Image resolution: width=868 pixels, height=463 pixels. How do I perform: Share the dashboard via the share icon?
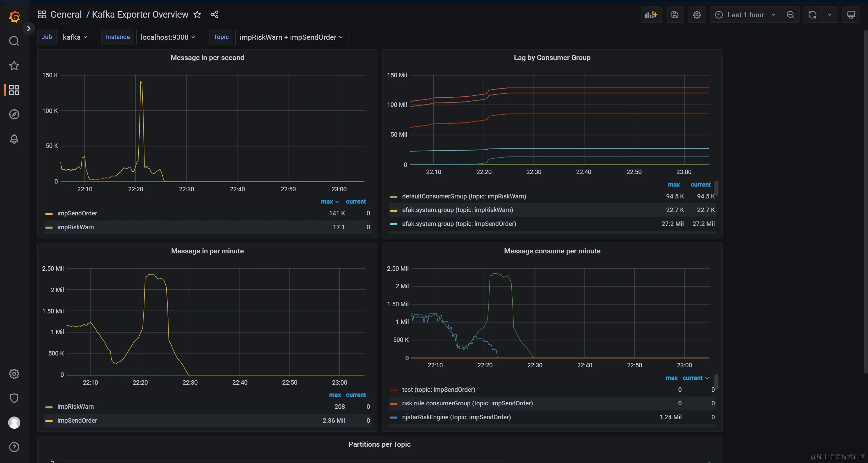coord(214,15)
